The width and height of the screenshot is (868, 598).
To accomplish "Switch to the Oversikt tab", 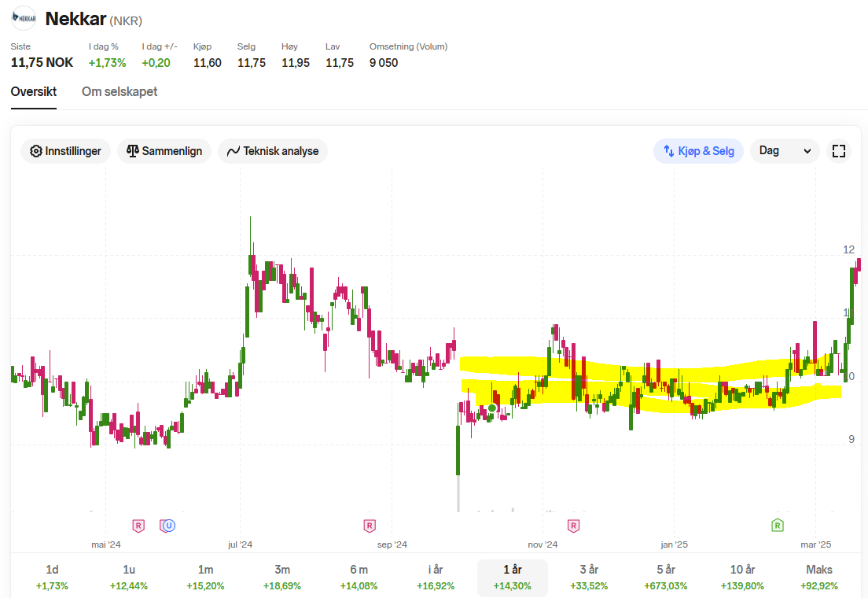I will click(34, 92).
